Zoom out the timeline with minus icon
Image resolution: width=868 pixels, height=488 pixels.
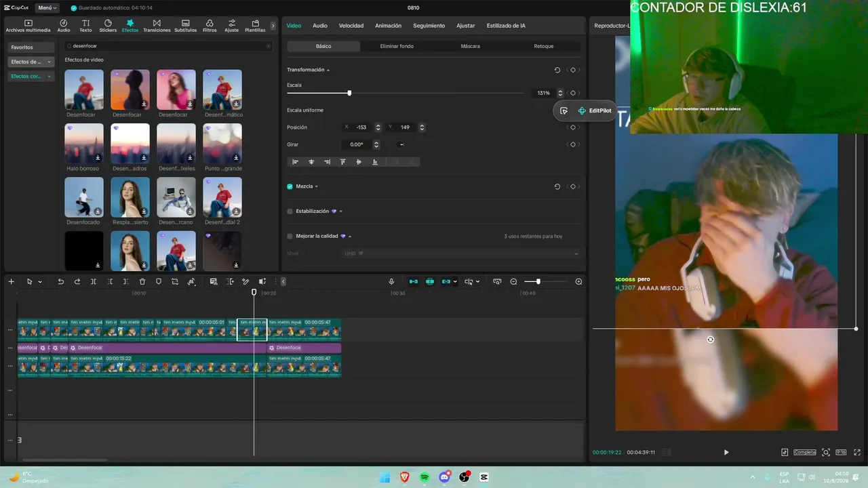tap(513, 281)
